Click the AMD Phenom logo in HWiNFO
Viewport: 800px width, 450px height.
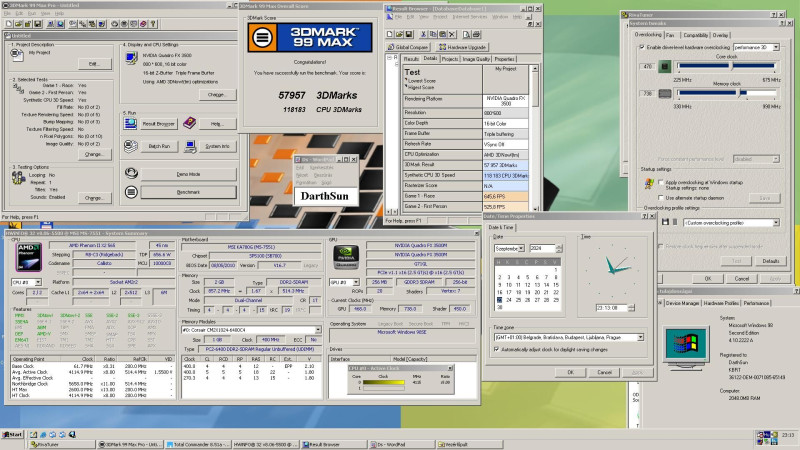click(29, 257)
